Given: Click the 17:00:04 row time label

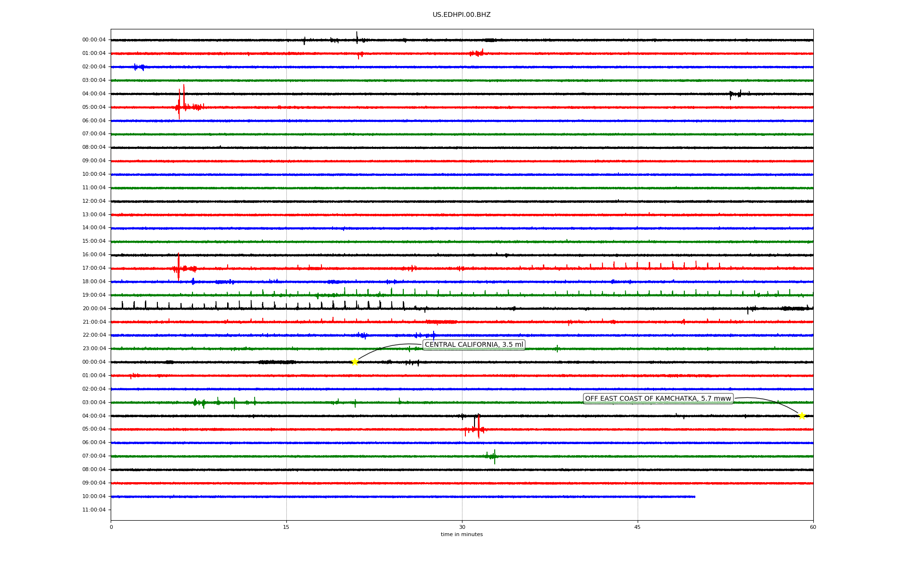Looking at the screenshot, I should [x=94, y=268].
